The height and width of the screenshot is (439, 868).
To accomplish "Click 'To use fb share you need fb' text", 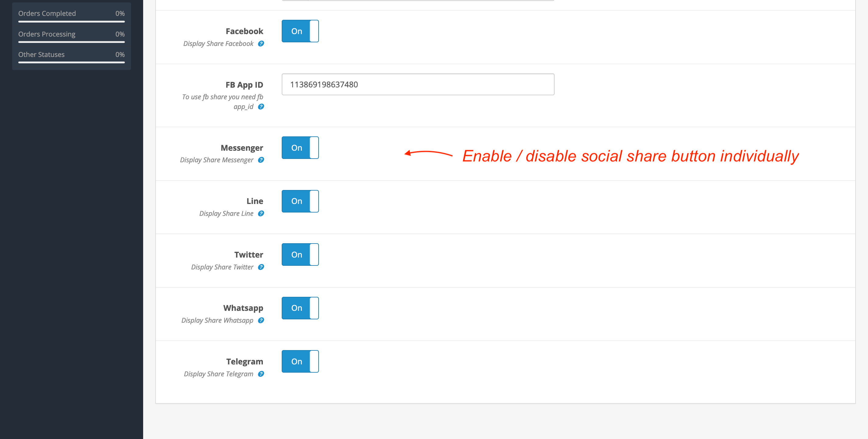I will [x=222, y=97].
